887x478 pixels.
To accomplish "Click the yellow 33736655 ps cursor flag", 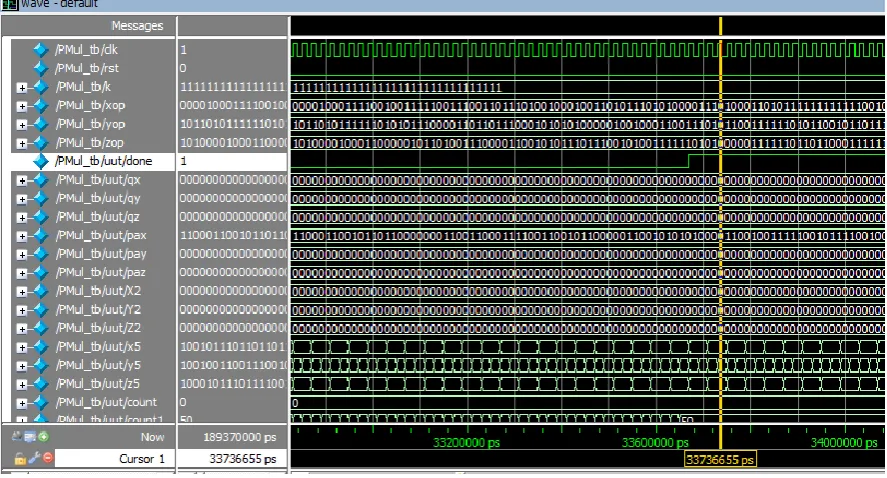I will click(x=720, y=460).
